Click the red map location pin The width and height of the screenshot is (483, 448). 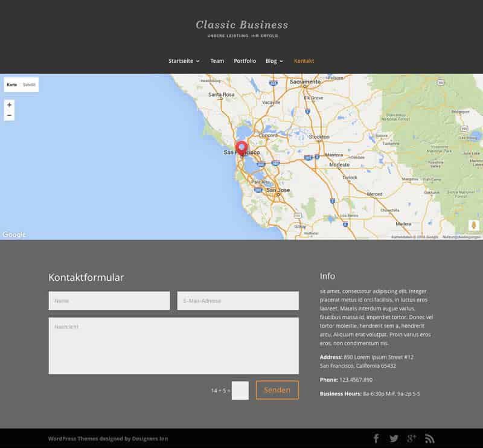point(241,149)
